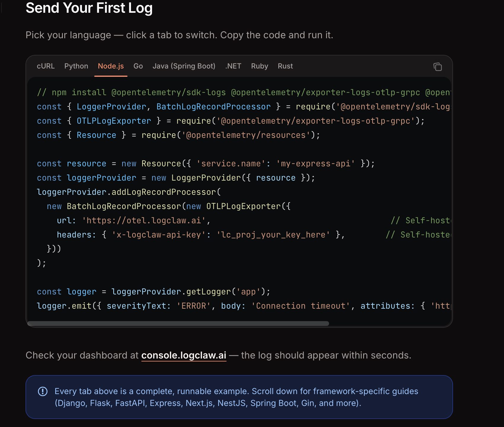Viewport: 504px width, 427px height.
Task: View the Ruby code example
Action: (x=259, y=66)
